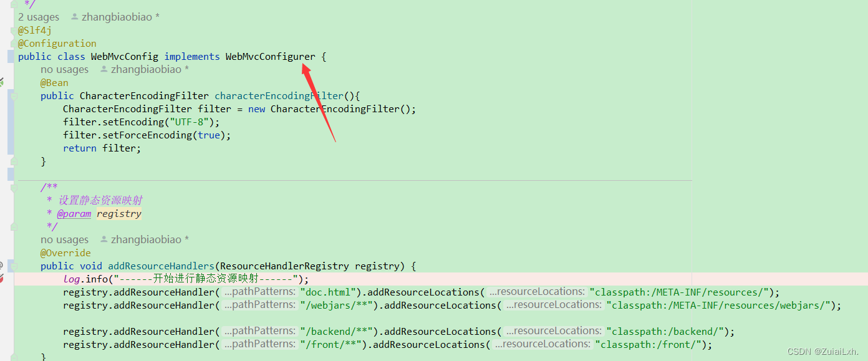Click the author avatar icon above the @Override annotation
The image size is (868, 361).
click(104, 239)
